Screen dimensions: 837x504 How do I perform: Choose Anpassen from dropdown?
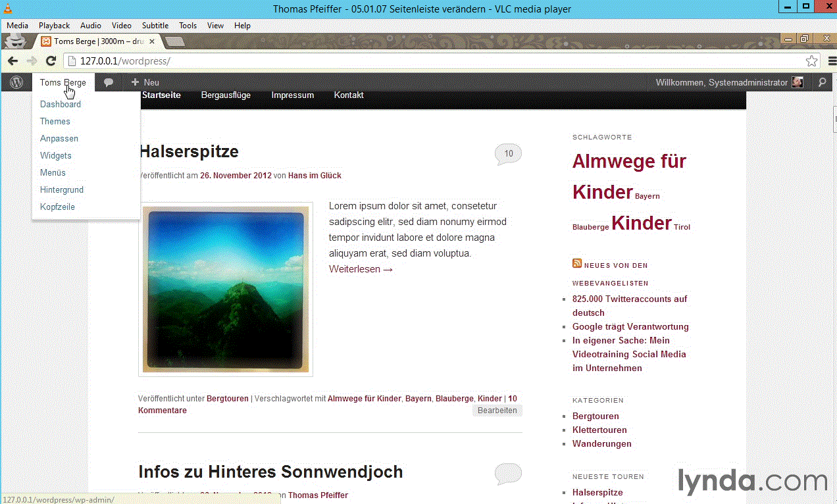coord(59,138)
